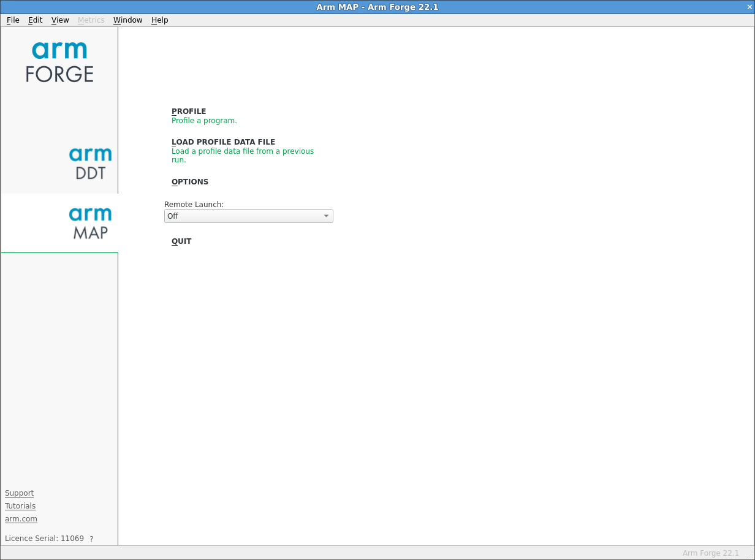
Task: Click the 'Profile a program.' description text
Action: (x=204, y=121)
